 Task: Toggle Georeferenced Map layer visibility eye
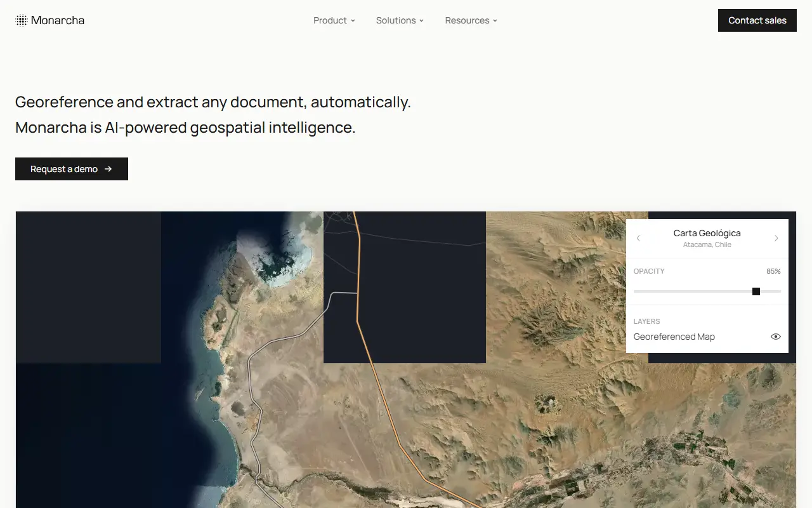775,337
